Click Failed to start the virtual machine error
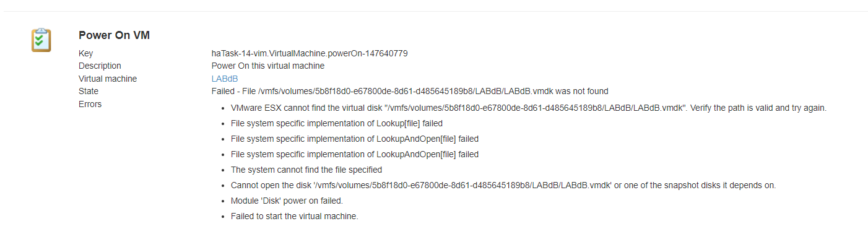This screenshot has width=868, height=234. coord(295,216)
